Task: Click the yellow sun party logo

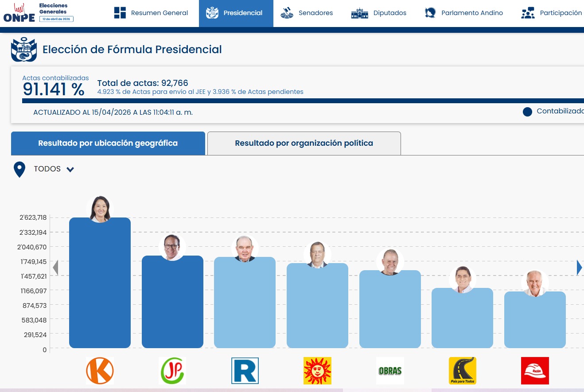Action: 317,370
